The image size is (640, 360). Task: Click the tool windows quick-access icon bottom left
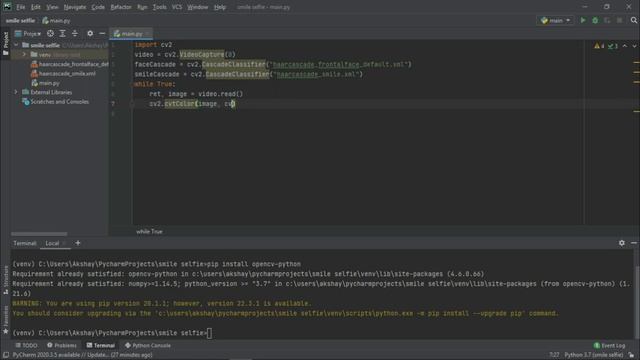pos(6,355)
